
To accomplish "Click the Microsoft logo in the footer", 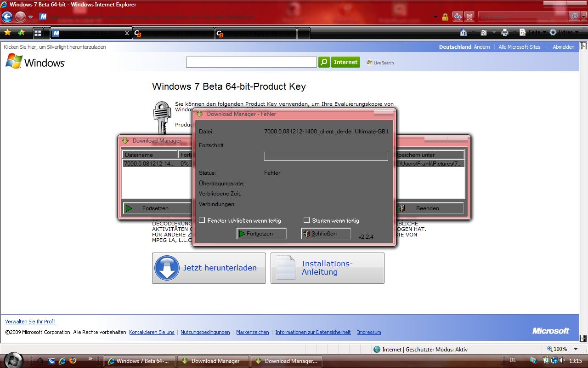I will (551, 331).
